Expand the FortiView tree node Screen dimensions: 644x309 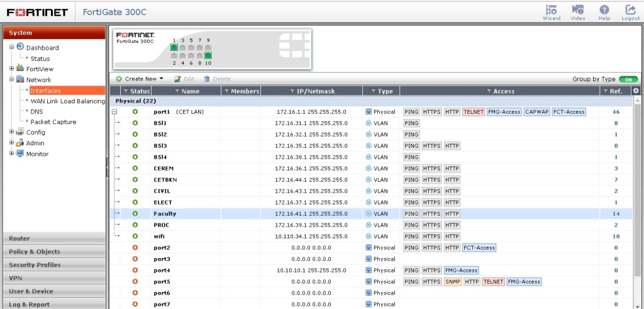click(x=12, y=69)
